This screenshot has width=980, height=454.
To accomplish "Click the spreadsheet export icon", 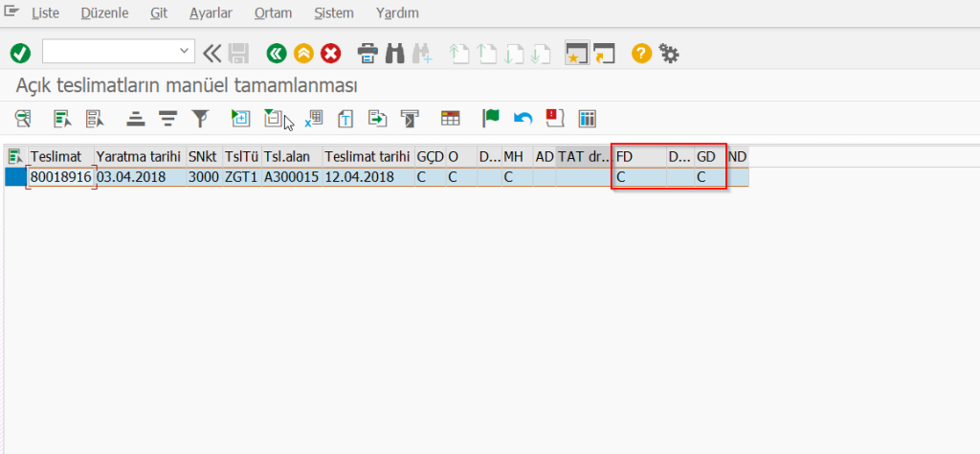I will pyautogui.click(x=314, y=118).
